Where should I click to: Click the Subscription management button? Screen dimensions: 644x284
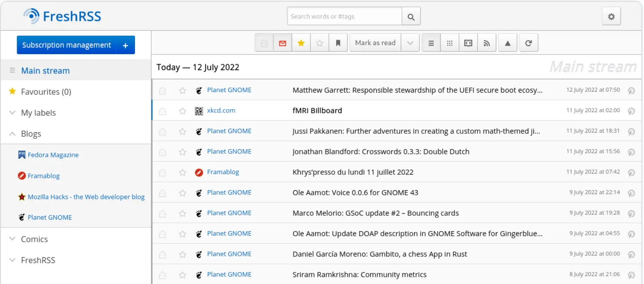pos(67,45)
